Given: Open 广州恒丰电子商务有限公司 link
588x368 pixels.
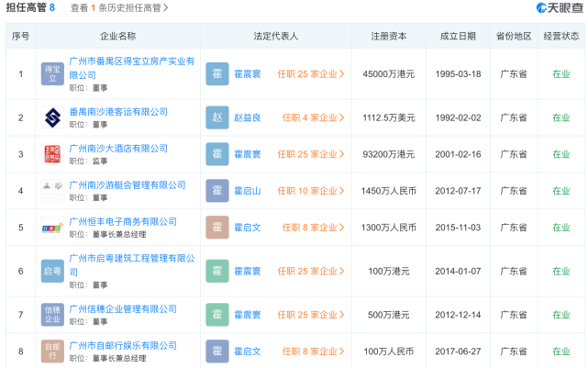Looking at the screenshot, I should [x=123, y=222].
